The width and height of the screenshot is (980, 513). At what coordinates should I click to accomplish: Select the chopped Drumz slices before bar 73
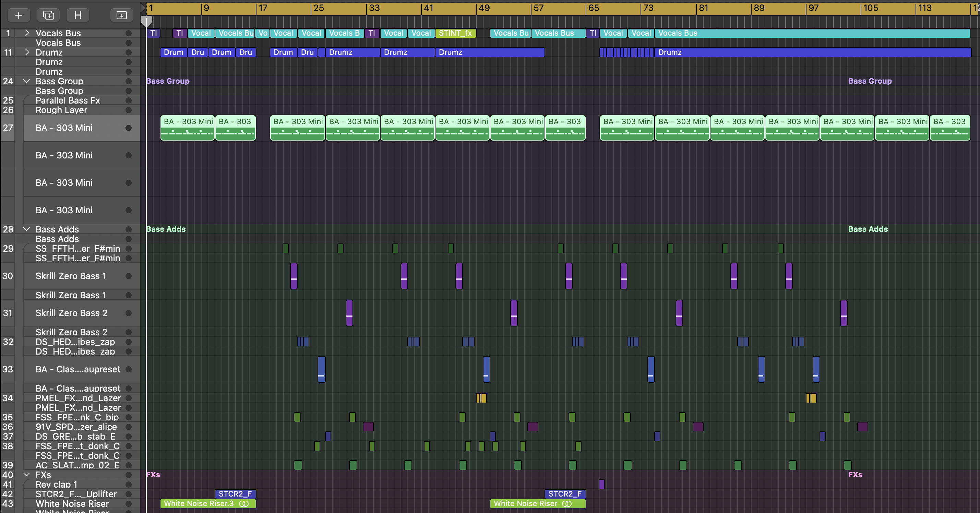[627, 52]
